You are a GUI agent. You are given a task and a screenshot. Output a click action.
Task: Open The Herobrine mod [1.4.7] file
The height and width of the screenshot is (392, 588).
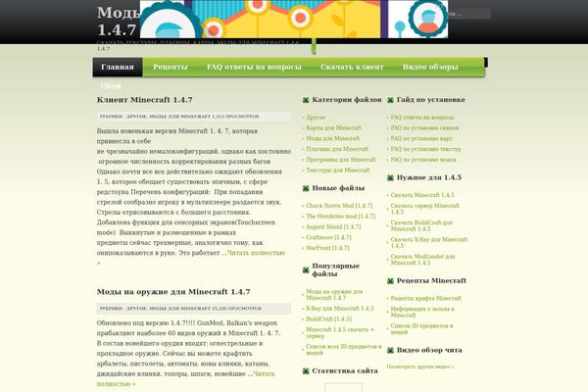point(340,217)
